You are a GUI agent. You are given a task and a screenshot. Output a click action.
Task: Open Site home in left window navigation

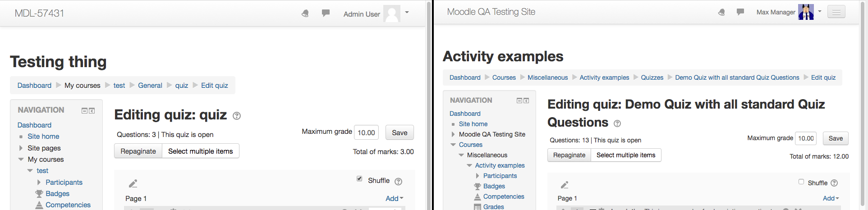point(43,136)
